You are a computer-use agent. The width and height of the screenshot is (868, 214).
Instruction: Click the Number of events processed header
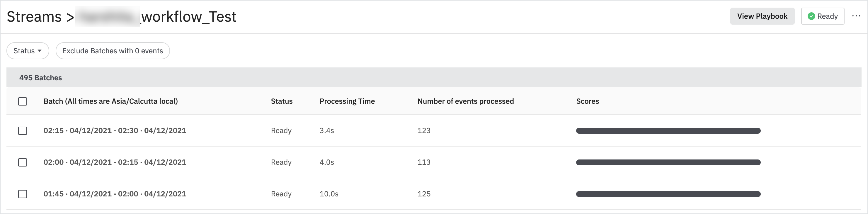point(465,101)
